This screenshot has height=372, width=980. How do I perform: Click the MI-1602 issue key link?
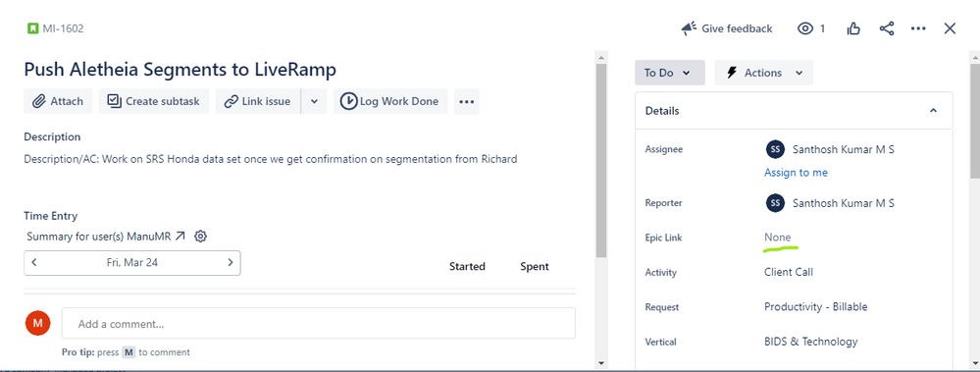coord(63,28)
